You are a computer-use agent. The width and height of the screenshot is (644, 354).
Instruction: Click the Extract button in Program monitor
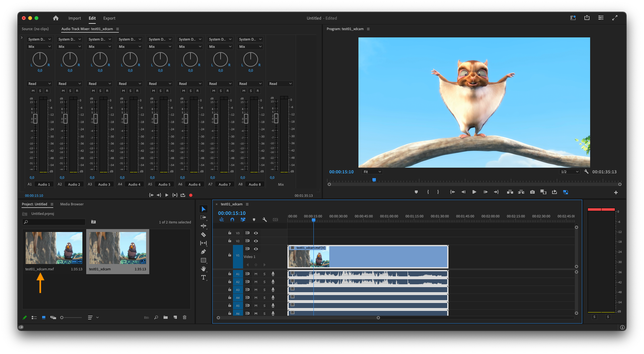click(521, 192)
